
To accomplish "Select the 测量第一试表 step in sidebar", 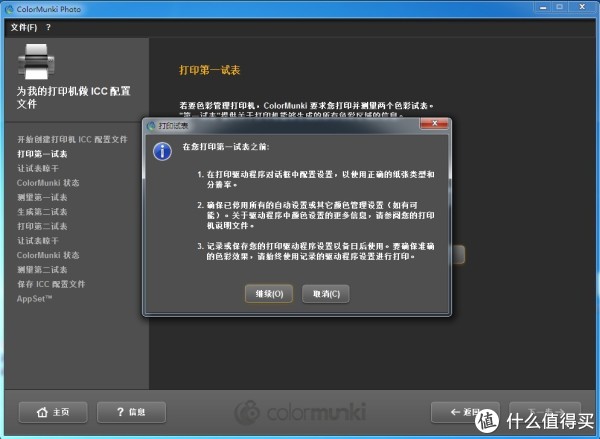I will [x=42, y=197].
